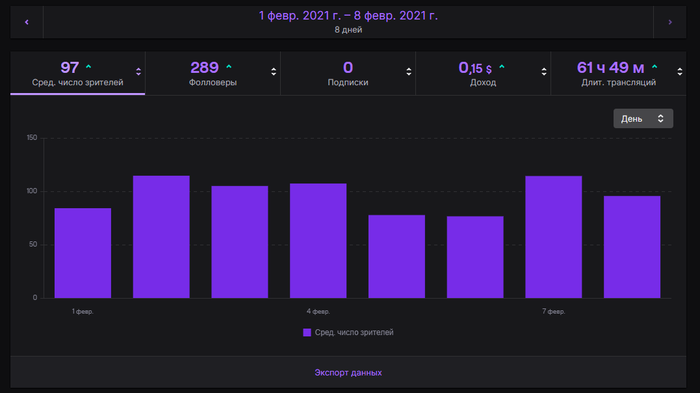Click the green up-arrow next to 61 ч 49 м
The image size is (700, 393).
(x=654, y=67)
